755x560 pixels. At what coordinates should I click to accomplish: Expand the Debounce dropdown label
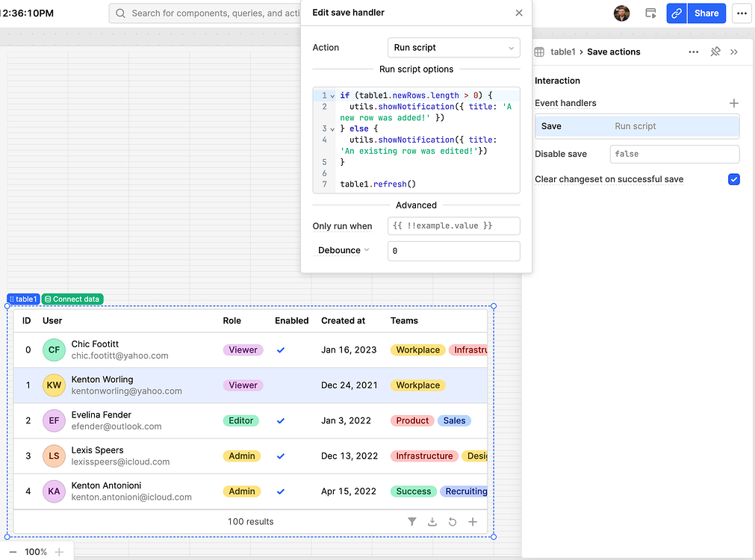pyautogui.click(x=344, y=250)
